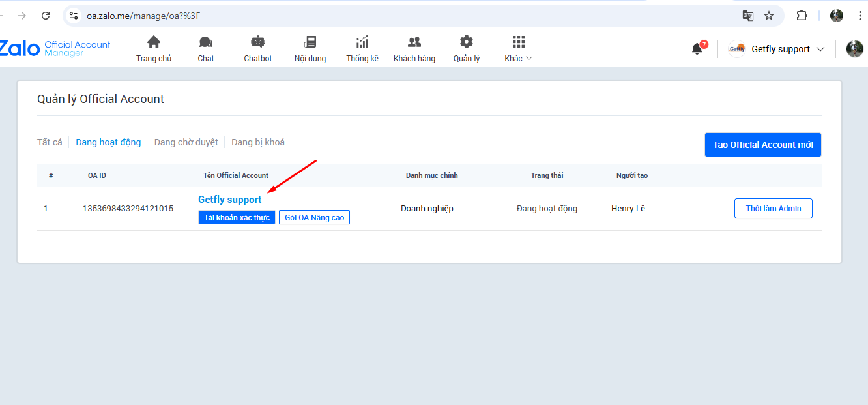This screenshot has width=868, height=405.
Task: Click the Đang hoạt động status cell
Action: [547, 209]
